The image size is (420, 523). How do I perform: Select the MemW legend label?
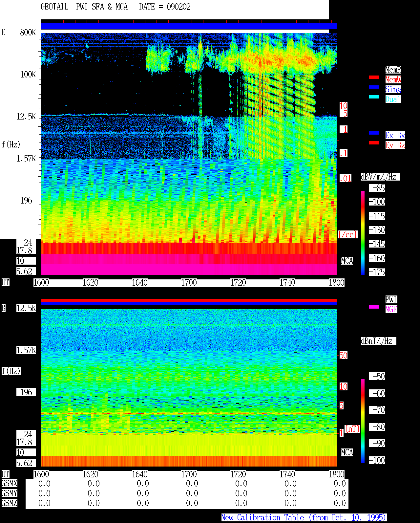pyautogui.click(x=393, y=79)
